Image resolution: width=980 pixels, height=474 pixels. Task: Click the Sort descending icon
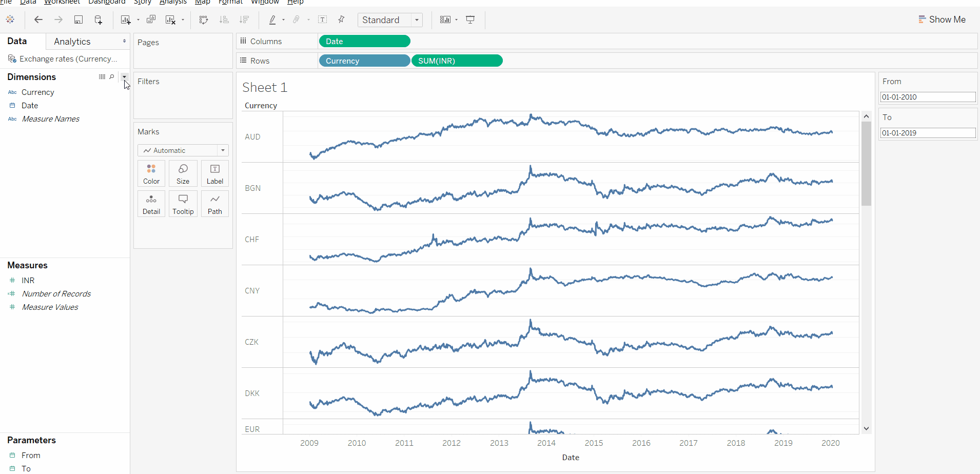[244, 19]
